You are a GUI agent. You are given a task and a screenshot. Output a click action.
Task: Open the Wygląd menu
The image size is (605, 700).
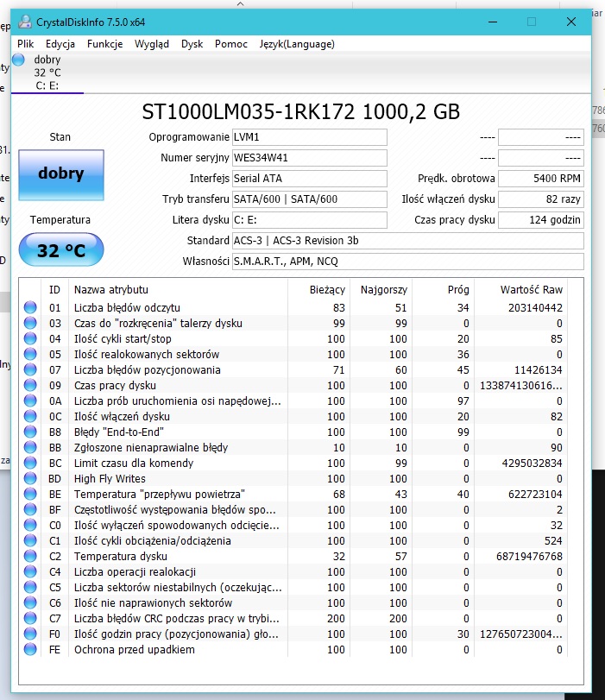pyautogui.click(x=152, y=44)
